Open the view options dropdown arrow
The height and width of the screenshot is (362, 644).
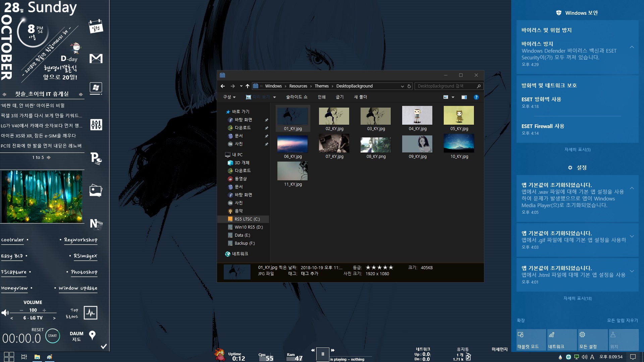coord(453,97)
